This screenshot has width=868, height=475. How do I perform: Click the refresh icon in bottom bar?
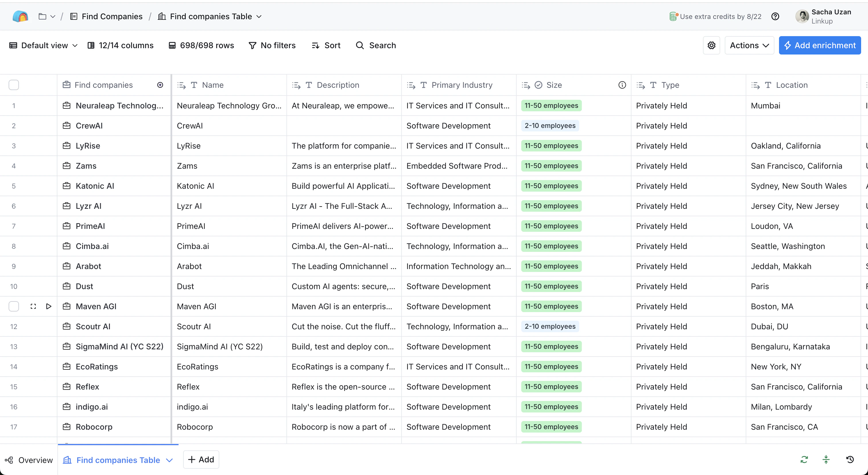click(804, 460)
